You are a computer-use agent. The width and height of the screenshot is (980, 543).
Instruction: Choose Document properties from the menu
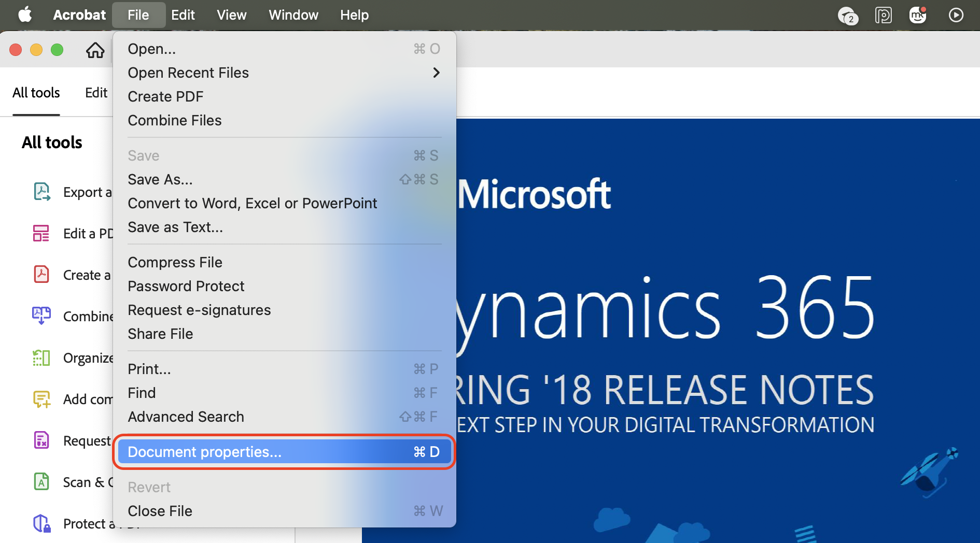coord(205,451)
